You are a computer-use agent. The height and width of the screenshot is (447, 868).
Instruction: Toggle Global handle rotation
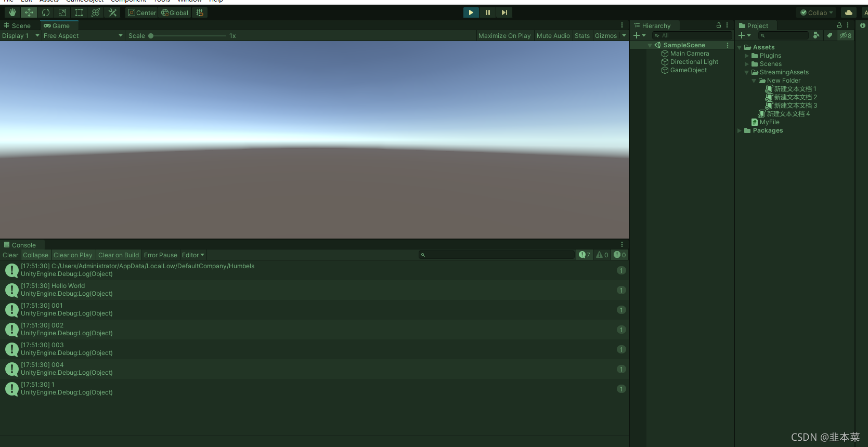(x=175, y=12)
